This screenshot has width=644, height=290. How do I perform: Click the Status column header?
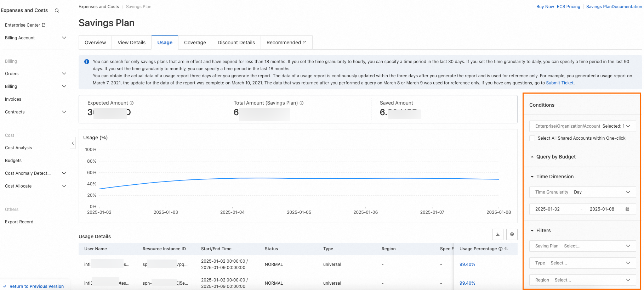(x=271, y=249)
